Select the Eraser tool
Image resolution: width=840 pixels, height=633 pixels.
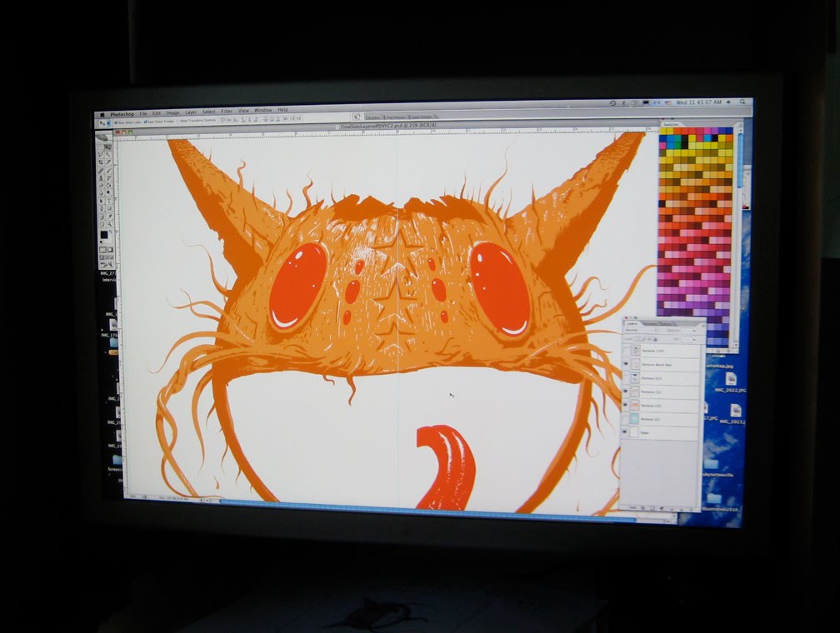[x=101, y=185]
